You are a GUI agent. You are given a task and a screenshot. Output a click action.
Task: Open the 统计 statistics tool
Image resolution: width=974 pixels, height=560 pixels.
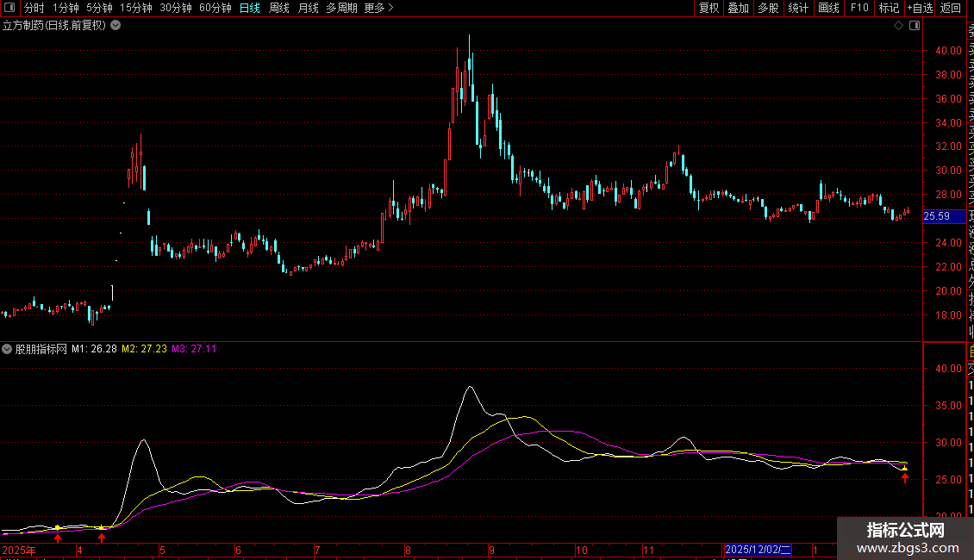798,8
